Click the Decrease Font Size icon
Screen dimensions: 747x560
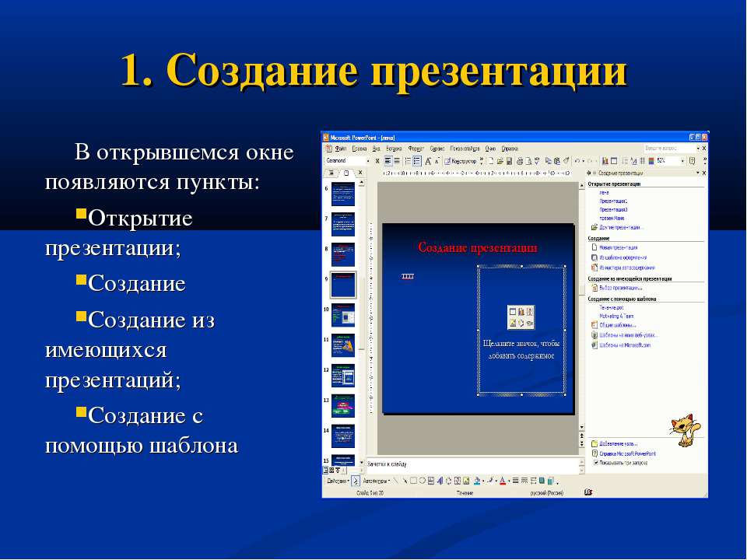[436, 162]
